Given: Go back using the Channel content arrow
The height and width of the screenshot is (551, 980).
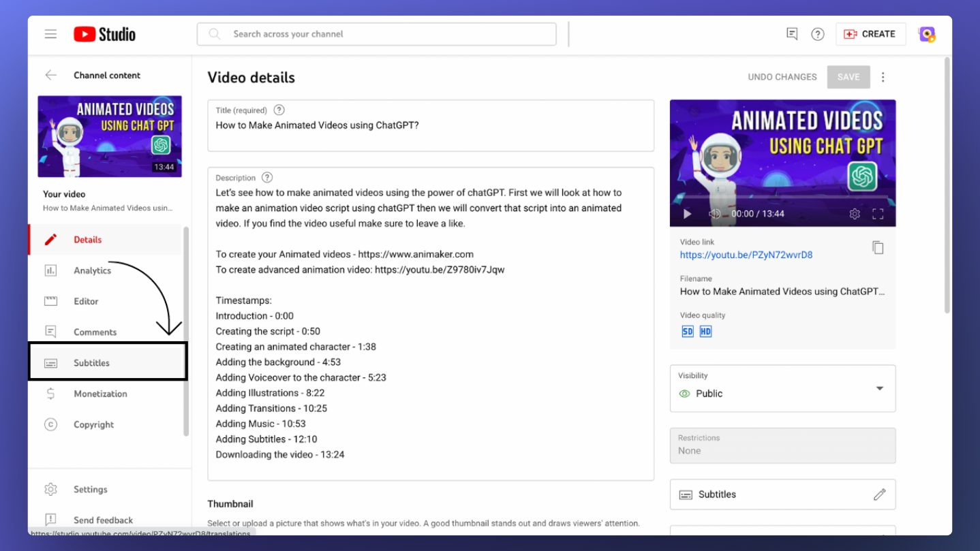Looking at the screenshot, I should click(x=50, y=75).
